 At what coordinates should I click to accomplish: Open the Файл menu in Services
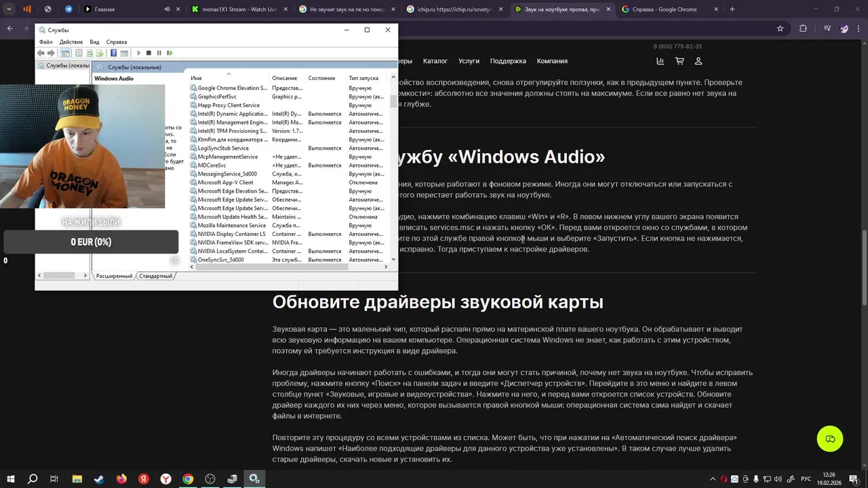coord(45,42)
